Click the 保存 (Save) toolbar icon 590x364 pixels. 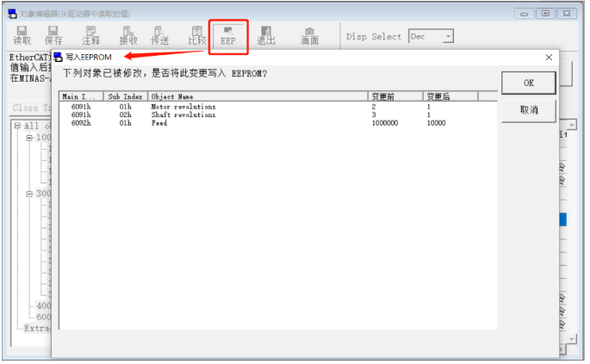pos(53,36)
